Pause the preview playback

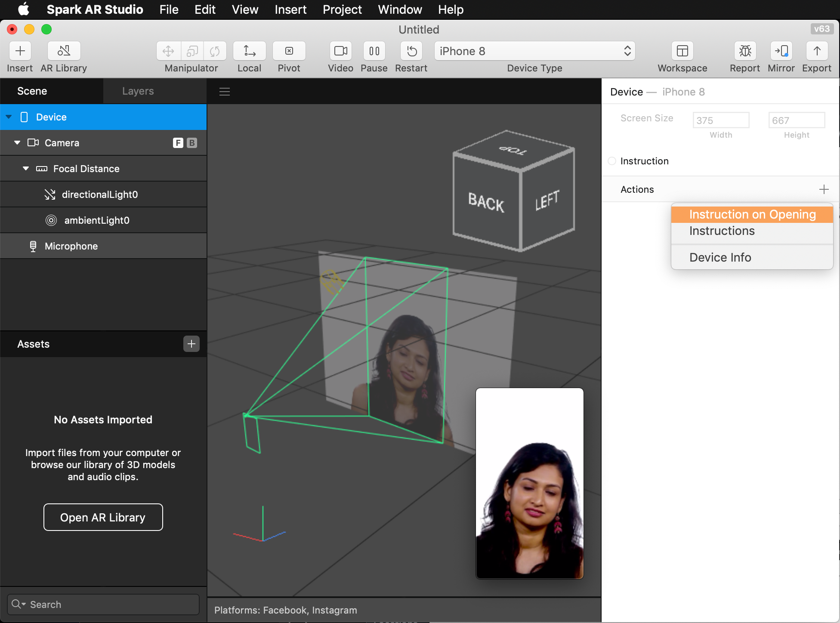point(374,51)
